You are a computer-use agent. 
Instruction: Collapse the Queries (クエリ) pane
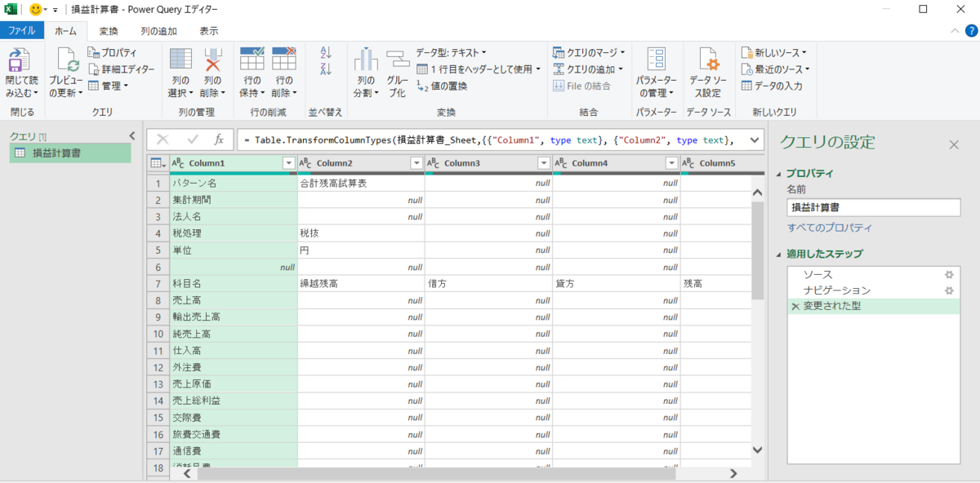click(132, 136)
